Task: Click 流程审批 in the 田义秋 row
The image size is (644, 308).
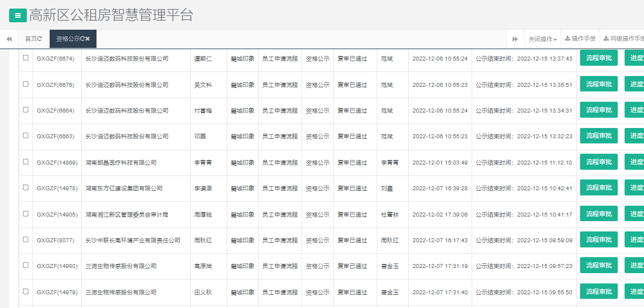Action: click(598, 291)
